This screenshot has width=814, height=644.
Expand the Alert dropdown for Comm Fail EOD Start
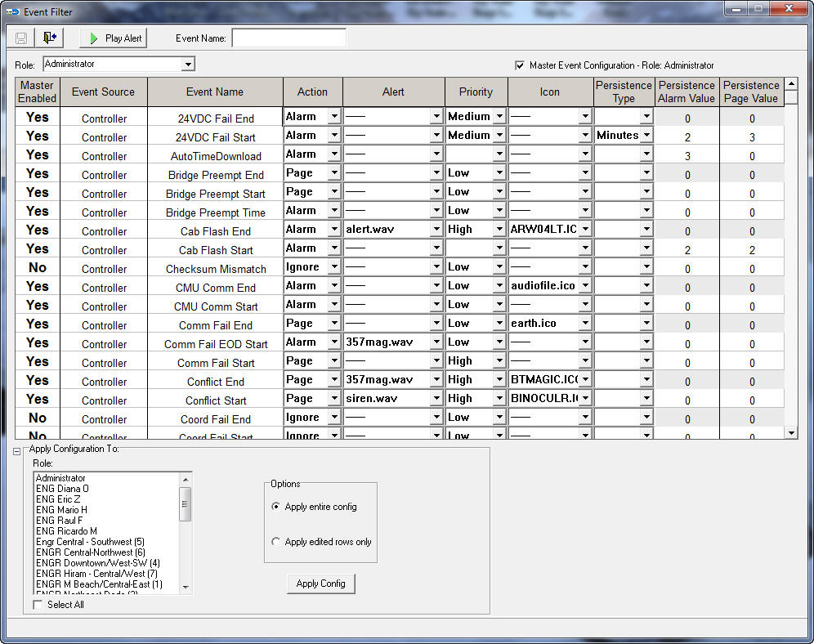click(436, 342)
